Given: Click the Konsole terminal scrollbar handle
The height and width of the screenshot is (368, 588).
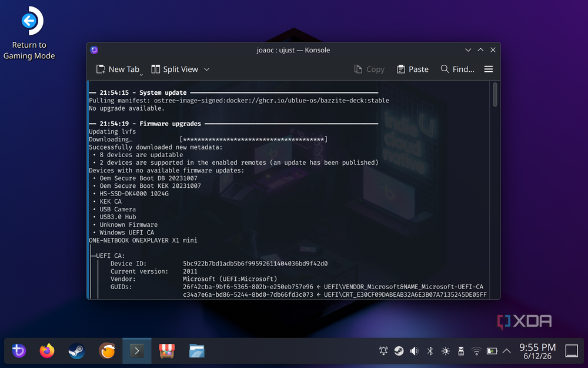Looking at the screenshot, I should coord(495,95).
